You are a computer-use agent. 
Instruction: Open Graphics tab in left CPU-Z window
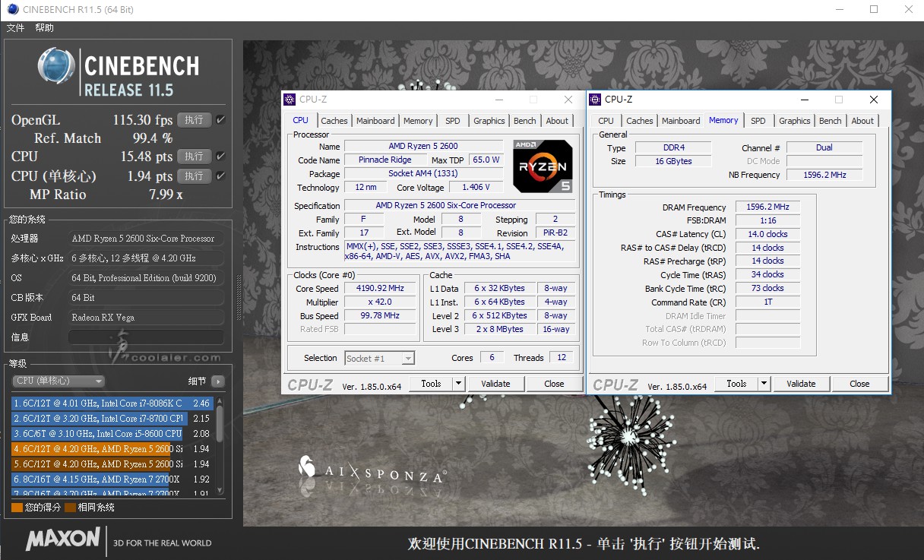tap(489, 121)
